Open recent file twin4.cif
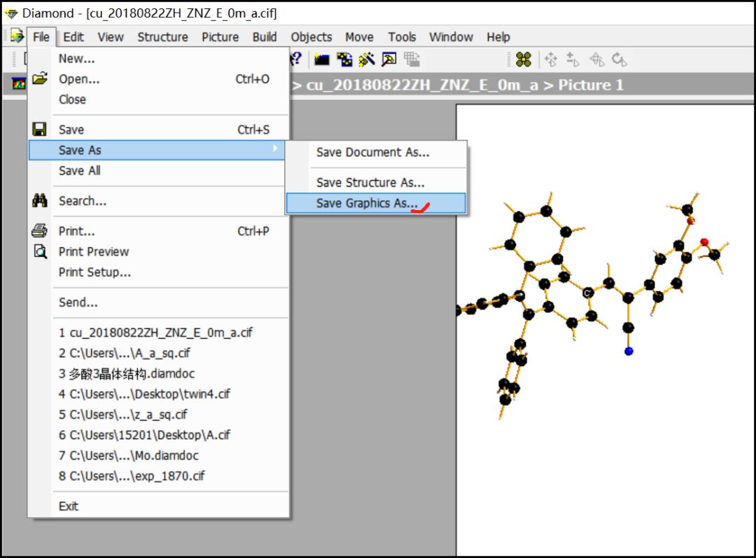Image resolution: width=756 pixels, height=558 pixels. pyautogui.click(x=144, y=394)
